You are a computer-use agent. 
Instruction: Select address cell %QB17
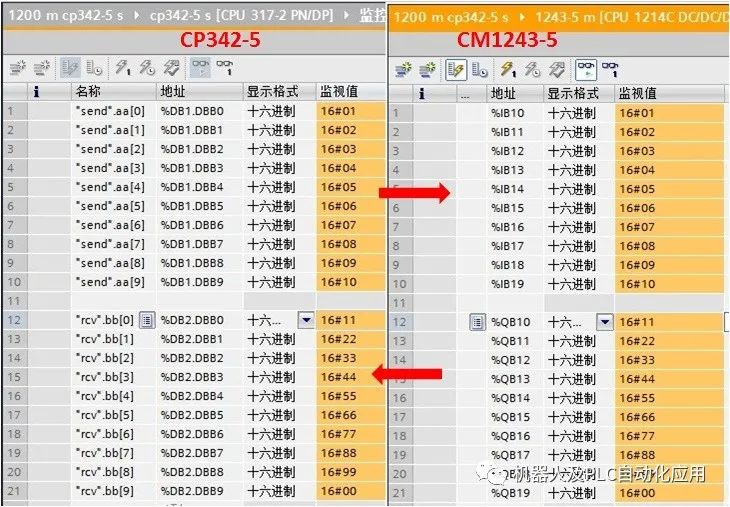point(515,455)
